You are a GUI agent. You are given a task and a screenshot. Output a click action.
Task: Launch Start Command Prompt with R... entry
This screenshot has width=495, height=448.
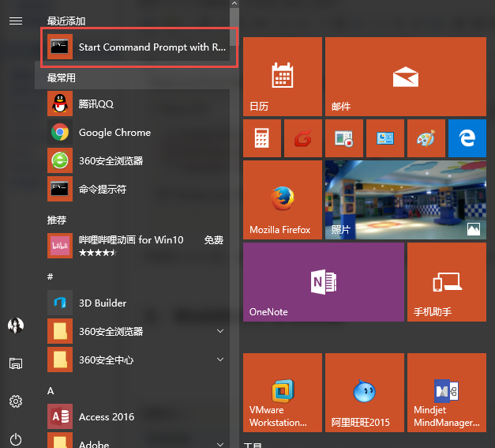(138, 47)
